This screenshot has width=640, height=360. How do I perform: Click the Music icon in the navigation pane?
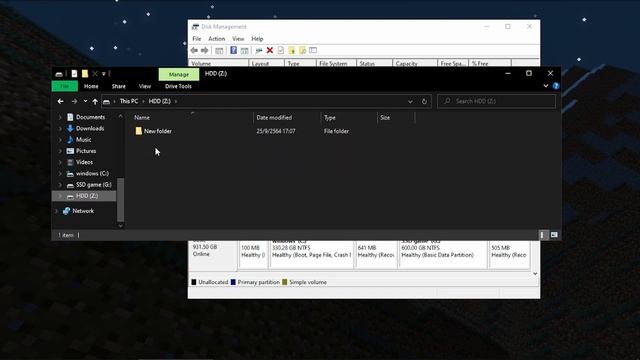(x=70, y=140)
